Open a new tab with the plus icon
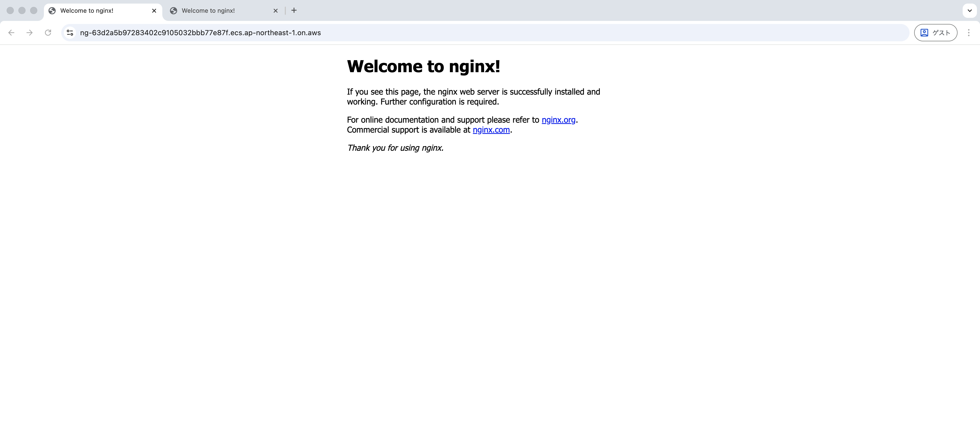The width and height of the screenshot is (980, 430). coord(293,11)
